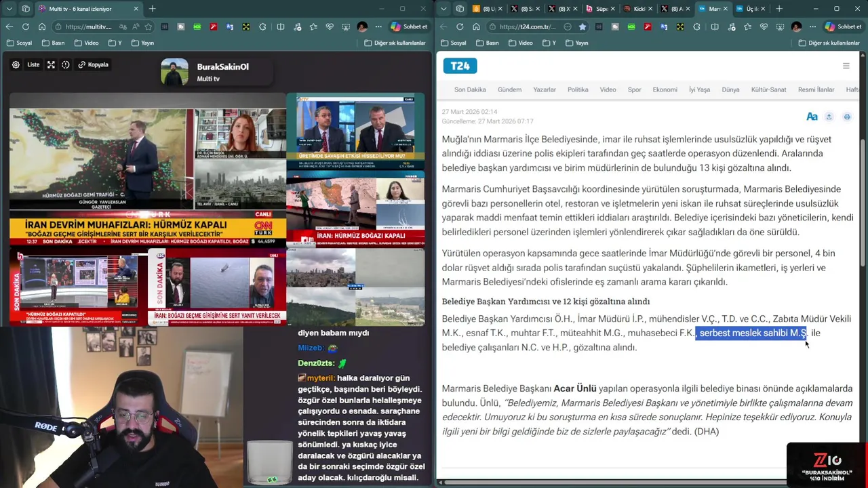Click BurakSakinOl streamer name
868x488 pixels.
pos(222,66)
